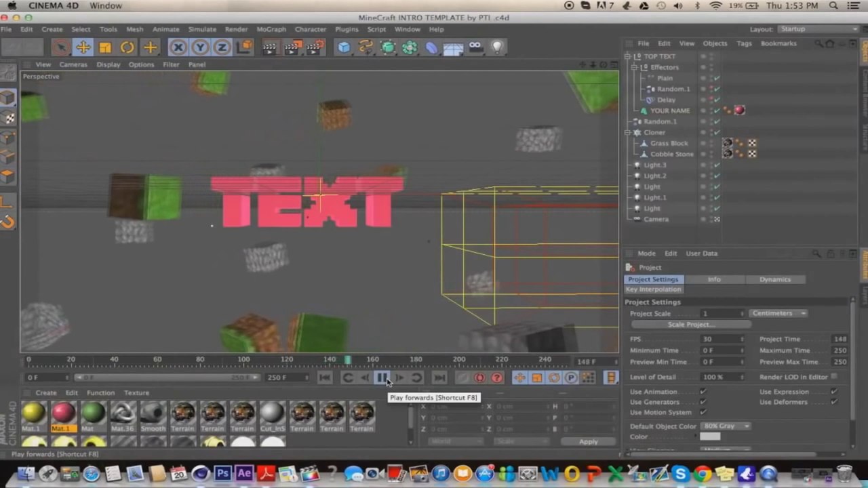Image resolution: width=868 pixels, height=488 pixels.
Task: Go to start of the timeline
Action: (325, 378)
